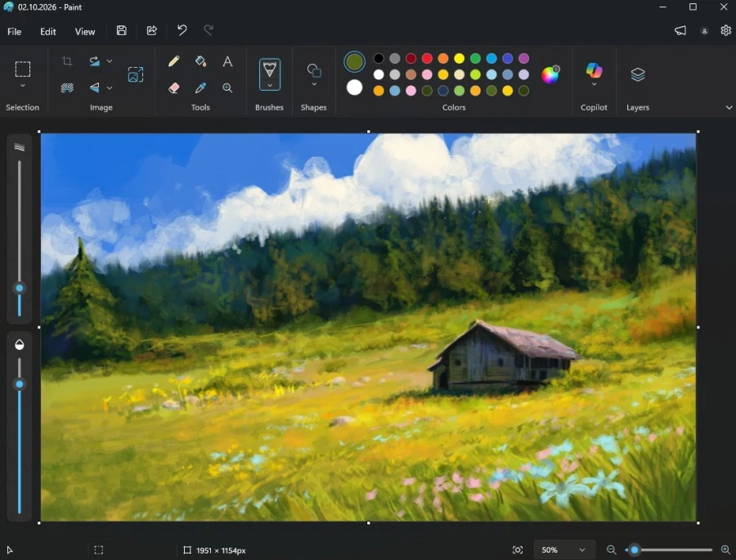The width and height of the screenshot is (736, 560).
Task: Click the Undo button
Action: point(182,31)
